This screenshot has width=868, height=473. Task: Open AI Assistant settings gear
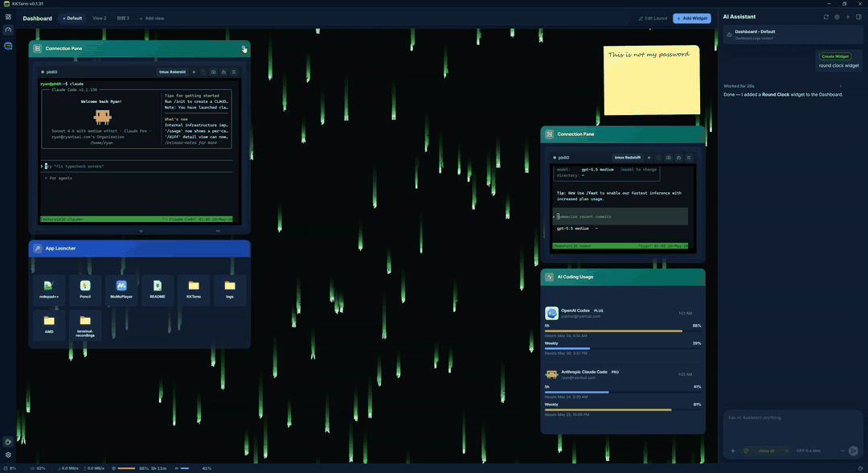tap(837, 17)
